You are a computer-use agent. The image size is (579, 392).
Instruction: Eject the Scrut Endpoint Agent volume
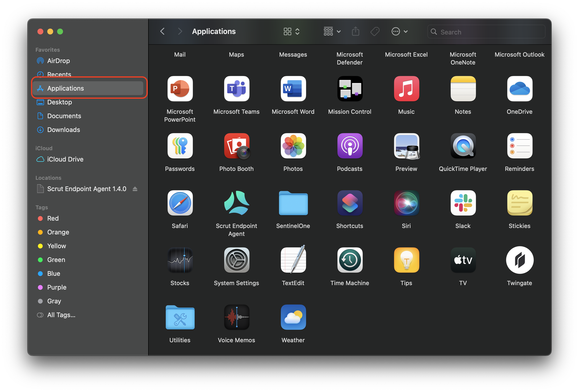[135, 189]
